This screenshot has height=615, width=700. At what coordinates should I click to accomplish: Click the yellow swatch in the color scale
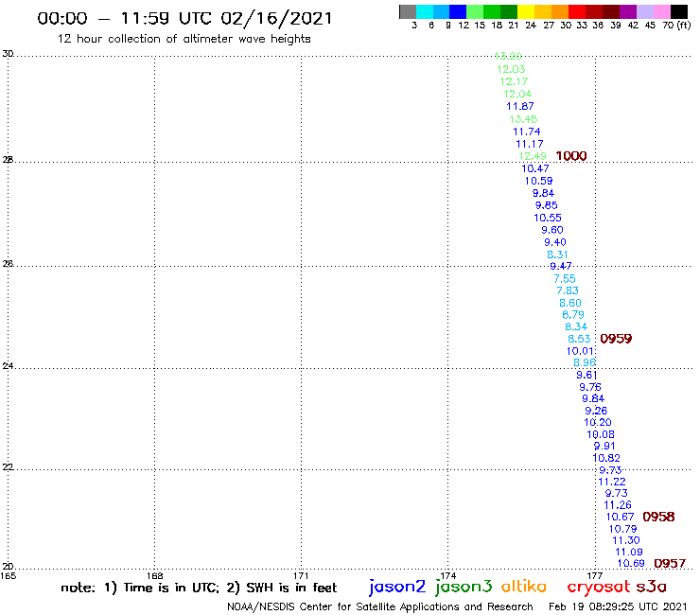(x=525, y=11)
